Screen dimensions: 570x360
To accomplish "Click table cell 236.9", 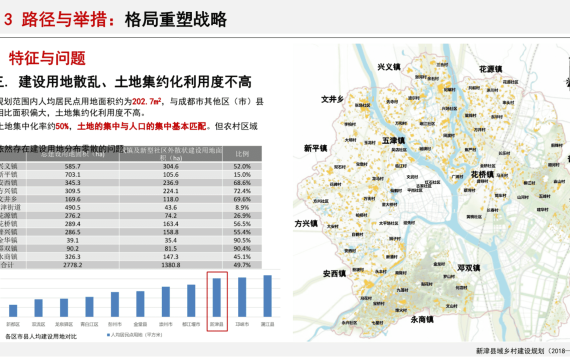I will 170,183.
